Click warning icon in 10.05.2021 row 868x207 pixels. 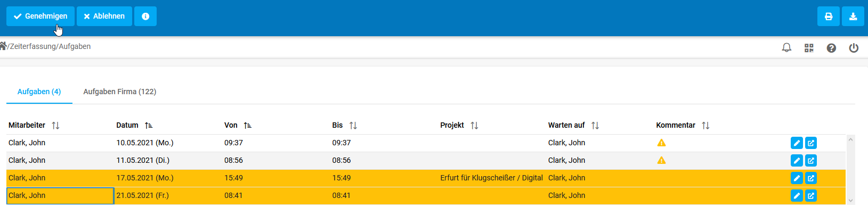pos(661,143)
